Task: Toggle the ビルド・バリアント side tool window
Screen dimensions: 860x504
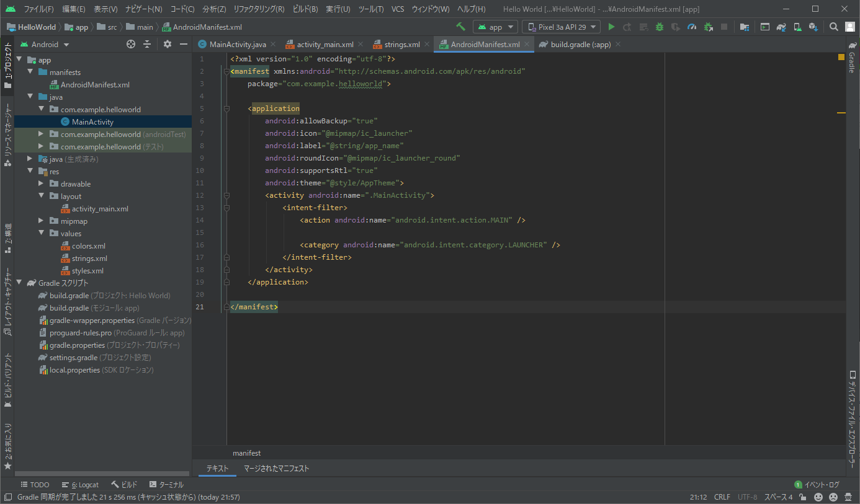Action: pos(7,379)
